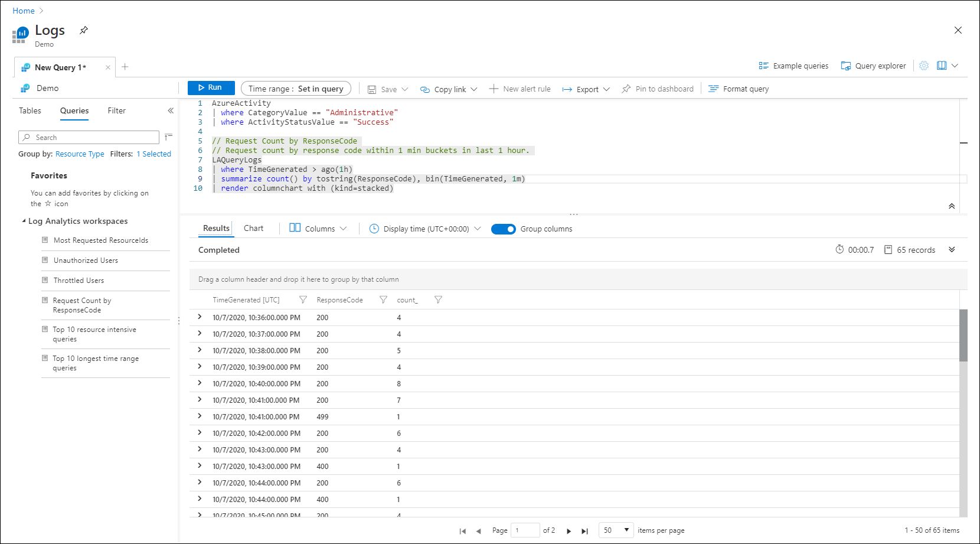980x544 pixels.
Task: Switch to the Tables tab
Action: (30, 110)
